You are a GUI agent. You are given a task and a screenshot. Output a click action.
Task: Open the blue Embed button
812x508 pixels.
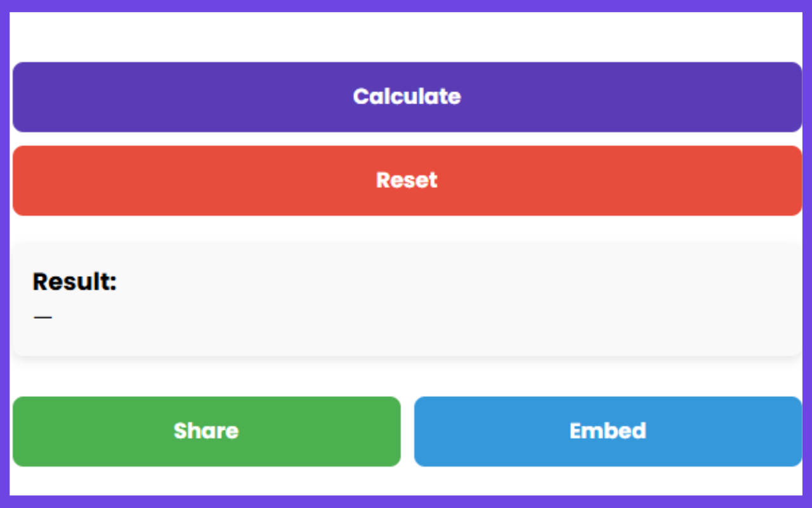click(x=608, y=431)
